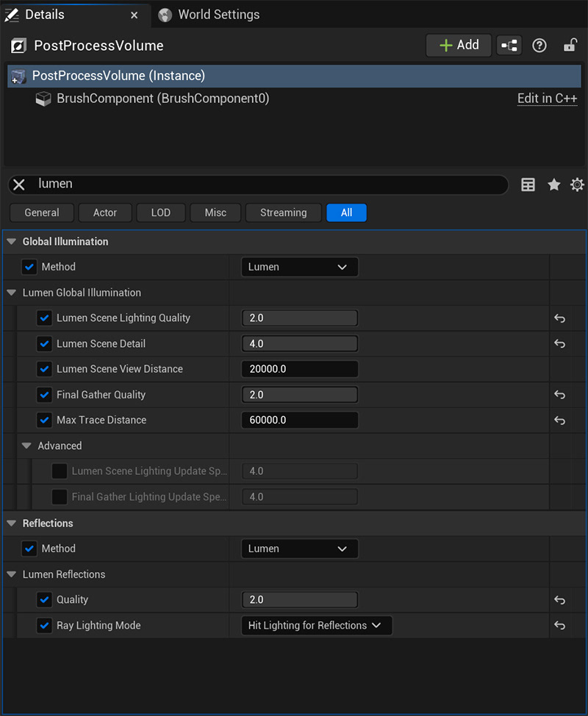
Task: Click the BrushComponent cube icon
Action: tap(43, 99)
